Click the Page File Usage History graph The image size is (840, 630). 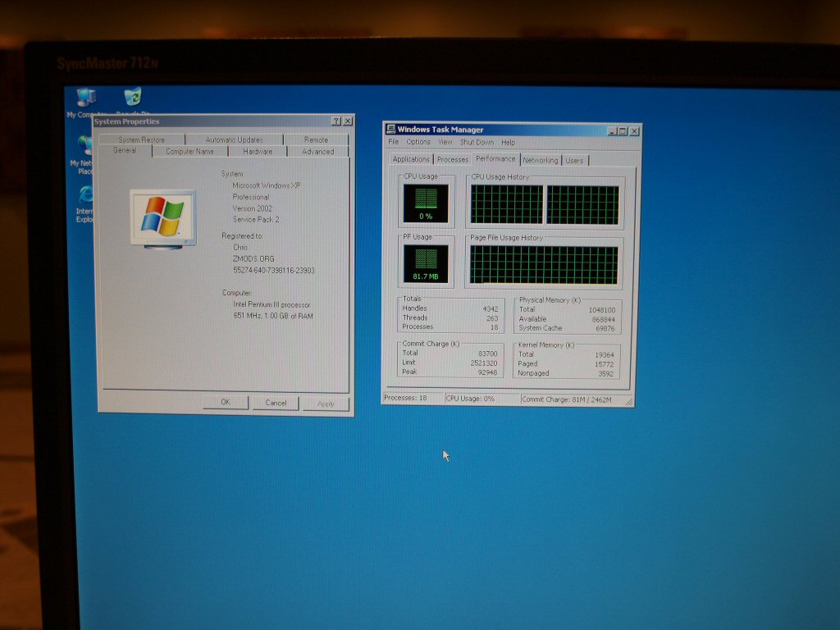544,265
